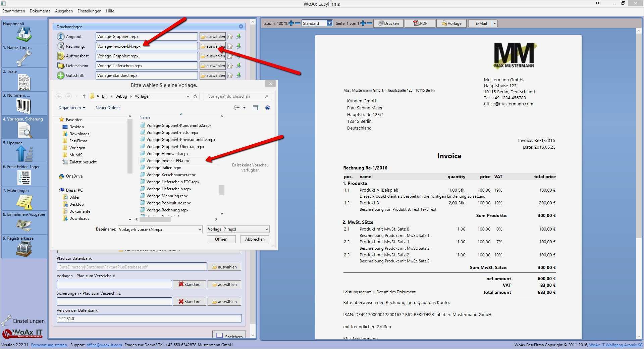
Task: Open the E-Mail button dropdown arrow
Action: pos(494,23)
